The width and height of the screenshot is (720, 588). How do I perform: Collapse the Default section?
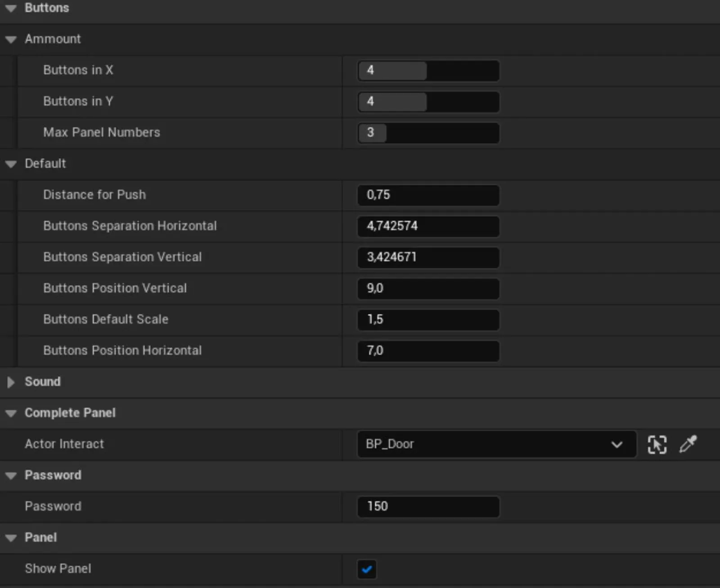click(10, 164)
